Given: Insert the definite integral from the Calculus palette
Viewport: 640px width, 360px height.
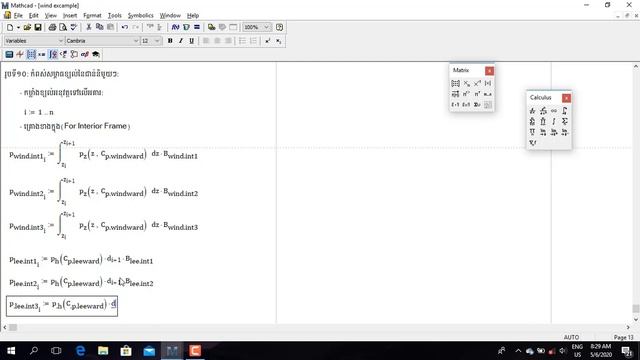Looking at the screenshot, I should point(564,111).
